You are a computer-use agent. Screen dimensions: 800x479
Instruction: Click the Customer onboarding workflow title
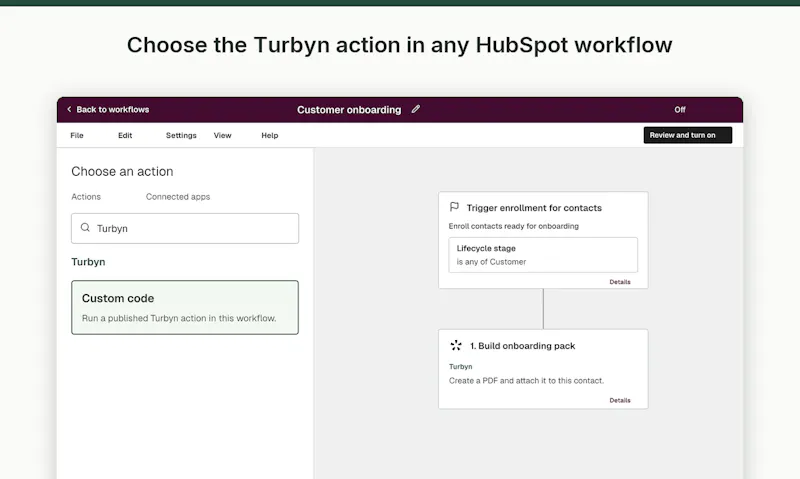(349, 110)
